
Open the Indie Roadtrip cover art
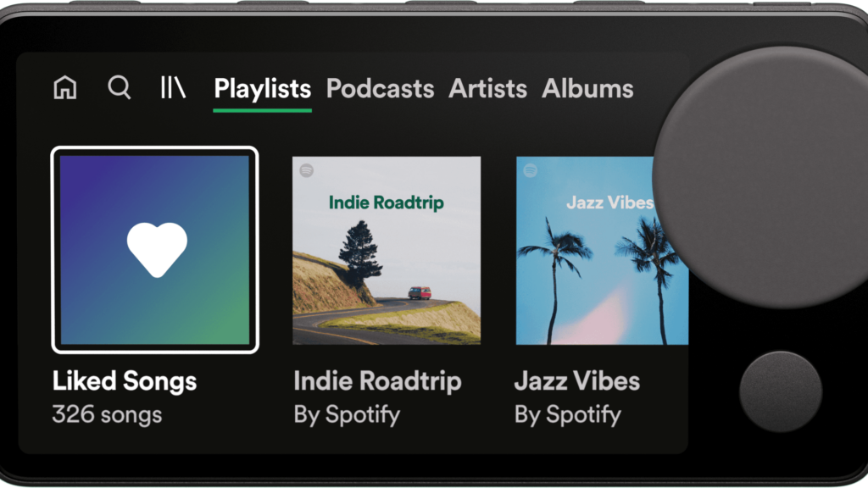click(387, 251)
